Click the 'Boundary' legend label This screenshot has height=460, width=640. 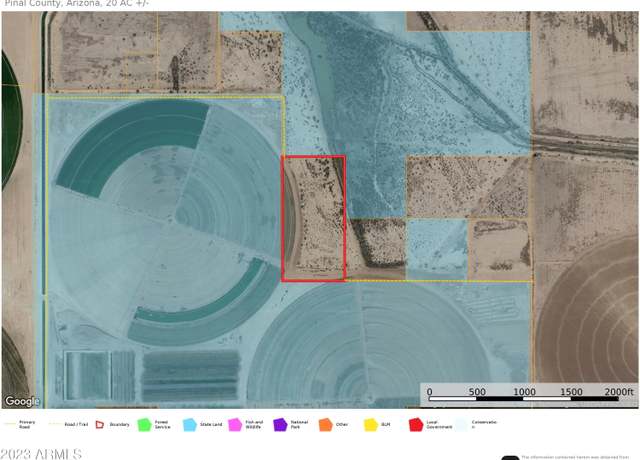[120, 424]
